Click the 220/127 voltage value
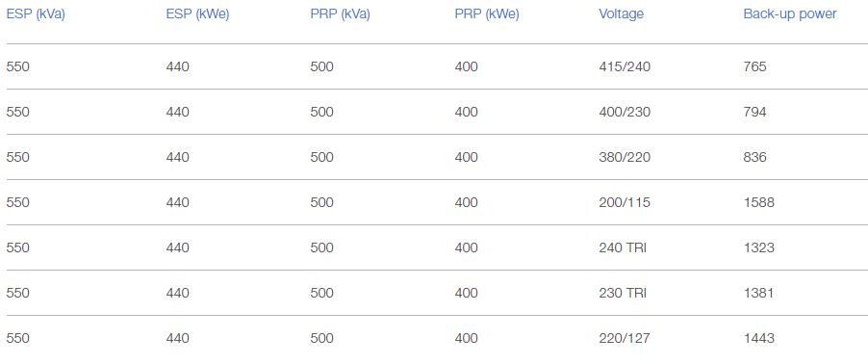The image size is (868, 364). pos(625,339)
